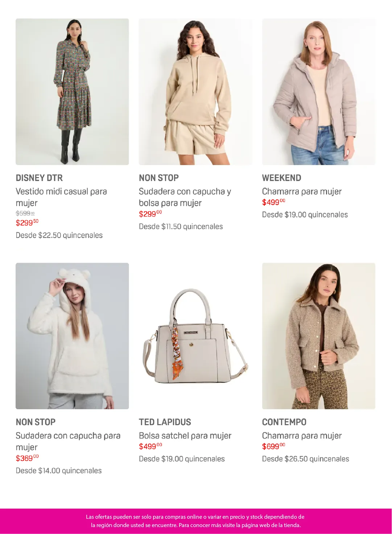Click 'Desde $14.00 quincenales' payment text
Image resolution: width=392 pixels, height=534 pixels.
tap(59, 471)
